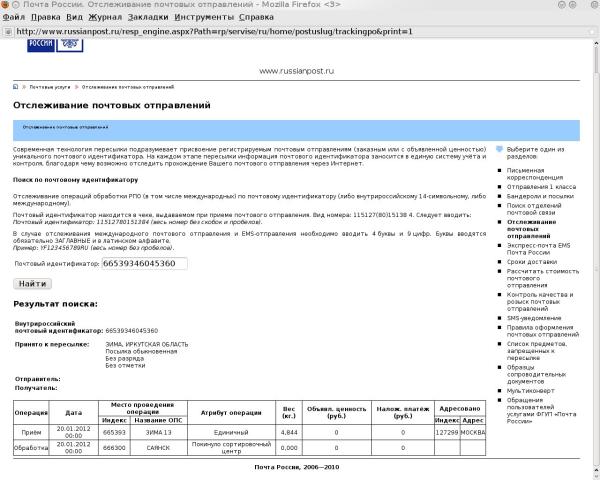Click the Приём operation cell
The image size is (600, 480).
pyautogui.click(x=31, y=433)
